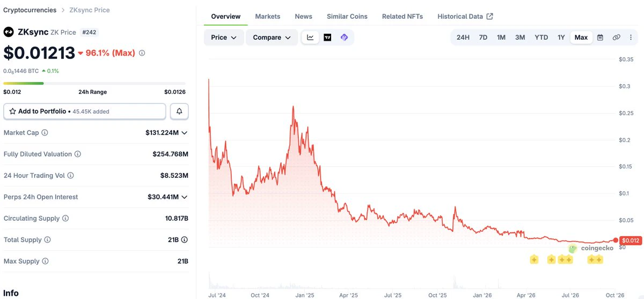Screen dimensions: 644x299
Task: Click the $0.0126 24h range high value
Action: click(175, 92)
